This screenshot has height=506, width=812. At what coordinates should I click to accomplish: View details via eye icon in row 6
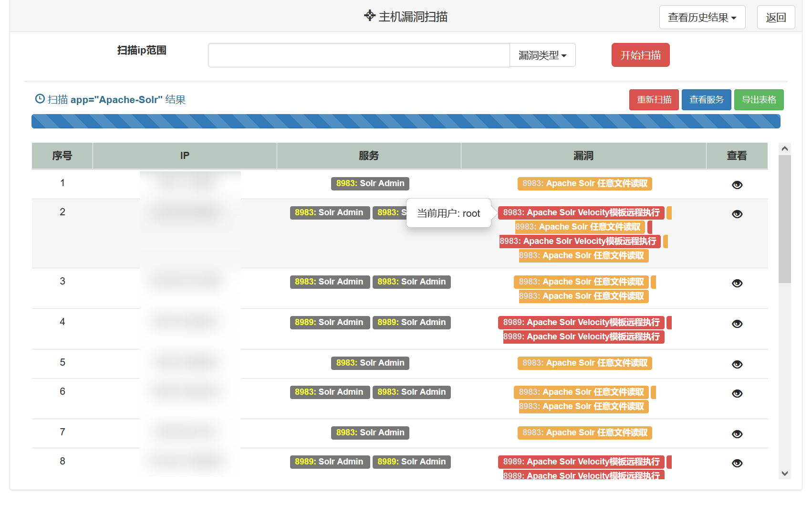[x=737, y=393]
